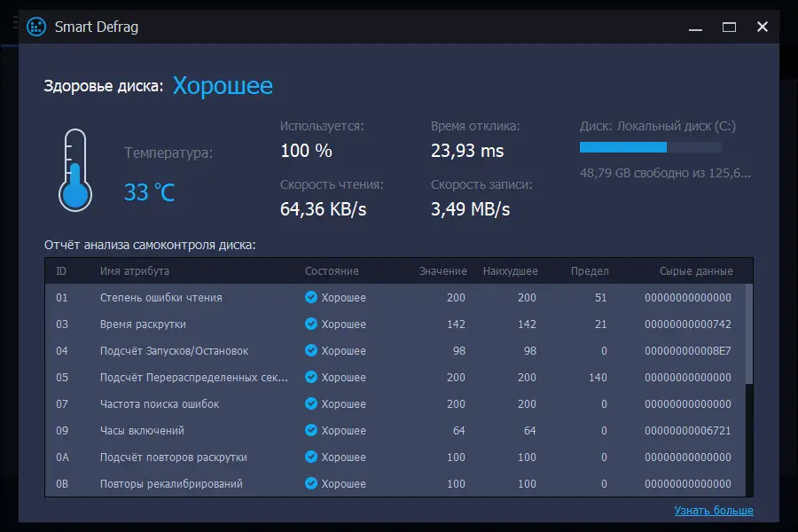Click the checkmark icon for Повторы рекалибрирований
Image resolution: width=798 pixels, height=532 pixels.
pyautogui.click(x=311, y=484)
